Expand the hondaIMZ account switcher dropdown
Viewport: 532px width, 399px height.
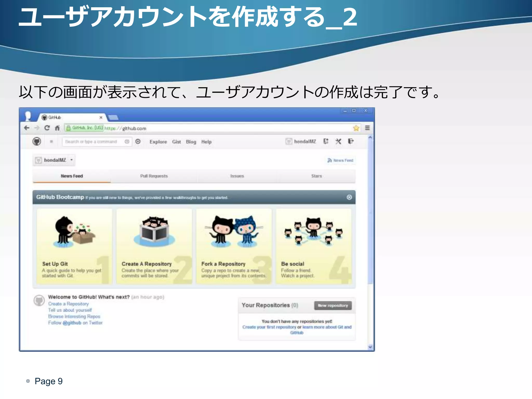pos(54,160)
